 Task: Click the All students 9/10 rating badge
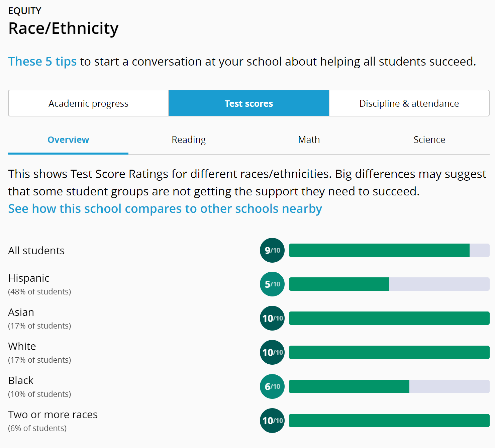(x=272, y=250)
